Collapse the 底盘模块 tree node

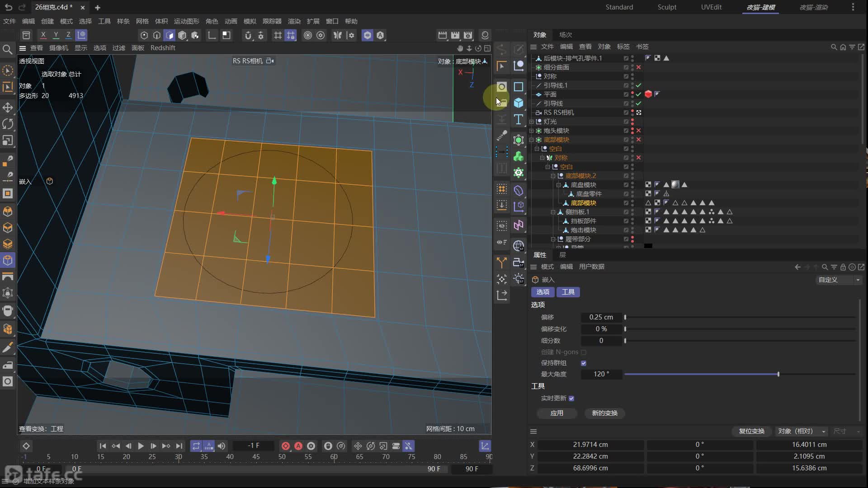(558, 185)
